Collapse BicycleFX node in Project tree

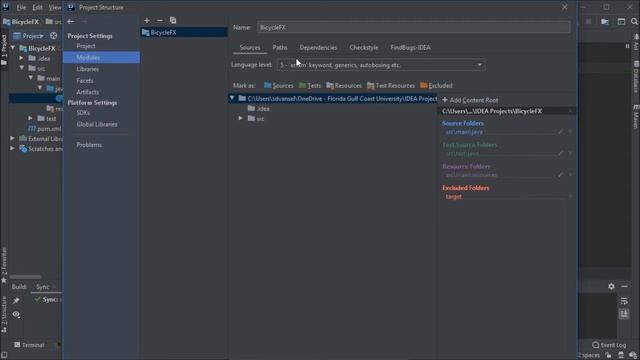[x=13, y=48]
